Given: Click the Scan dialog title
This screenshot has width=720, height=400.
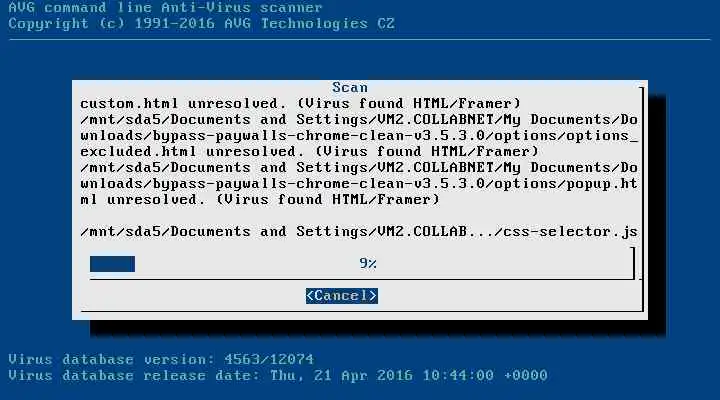Looking at the screenshot, I should (x=350, y=87).
